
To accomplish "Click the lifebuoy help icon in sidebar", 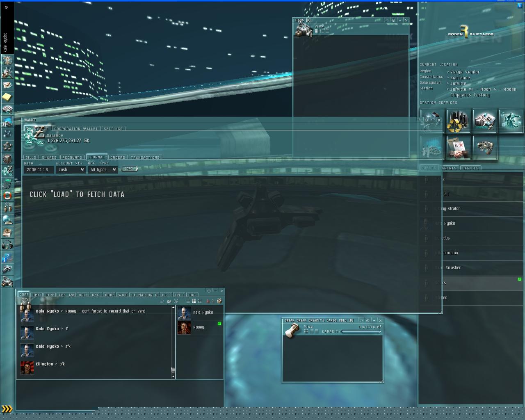I will tap(7, 196).
